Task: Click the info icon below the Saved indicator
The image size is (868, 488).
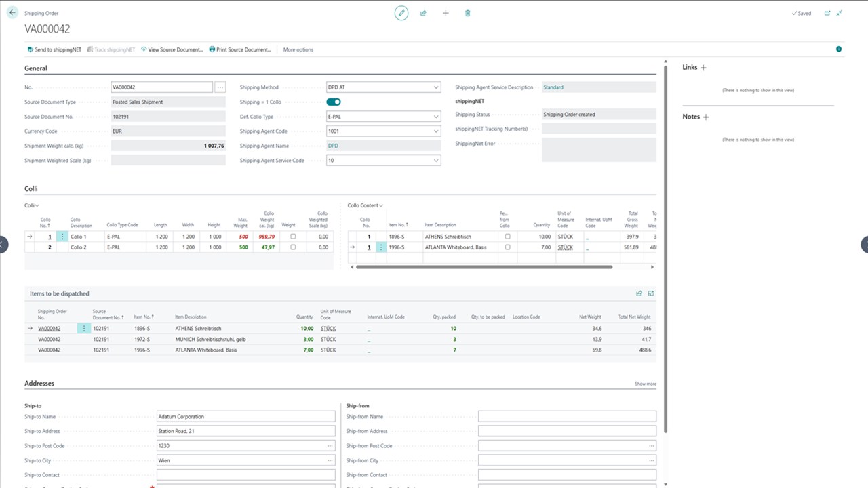Action: 839,49
